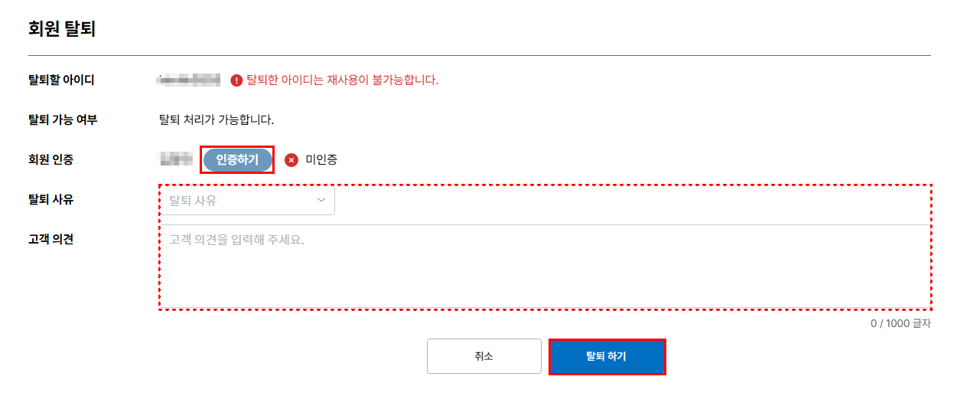
Task: Click the 탈퇴 처리가 가능합니다 status text
Action: tap(216, 119)
